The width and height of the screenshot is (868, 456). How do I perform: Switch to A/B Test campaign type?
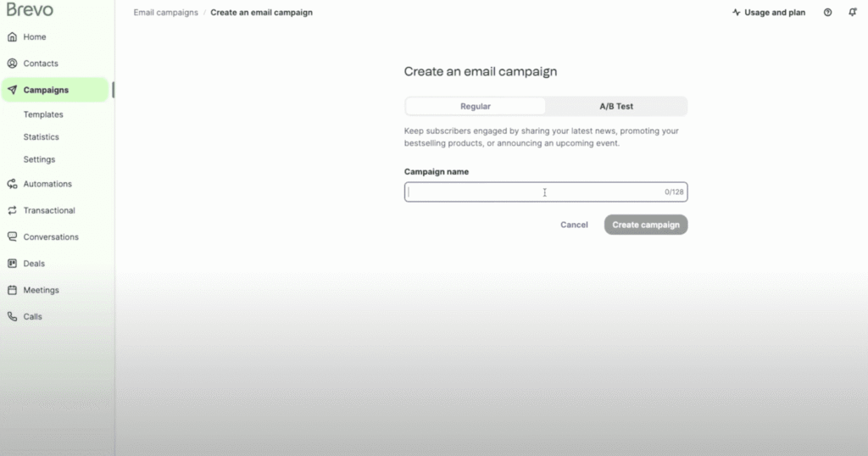[616, 107]
